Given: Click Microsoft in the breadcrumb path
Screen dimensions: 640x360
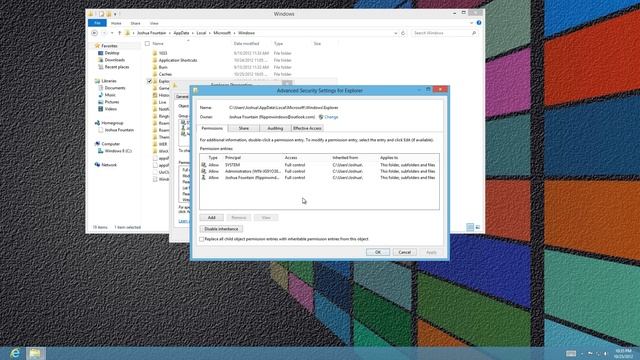Looking at the screenshot, I should pos(222,33).
